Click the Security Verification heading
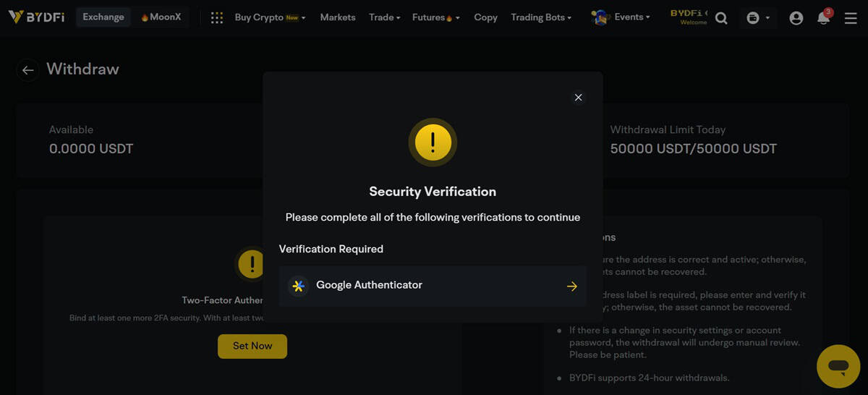Screen dimensions: 868x395 coord(433,192)
